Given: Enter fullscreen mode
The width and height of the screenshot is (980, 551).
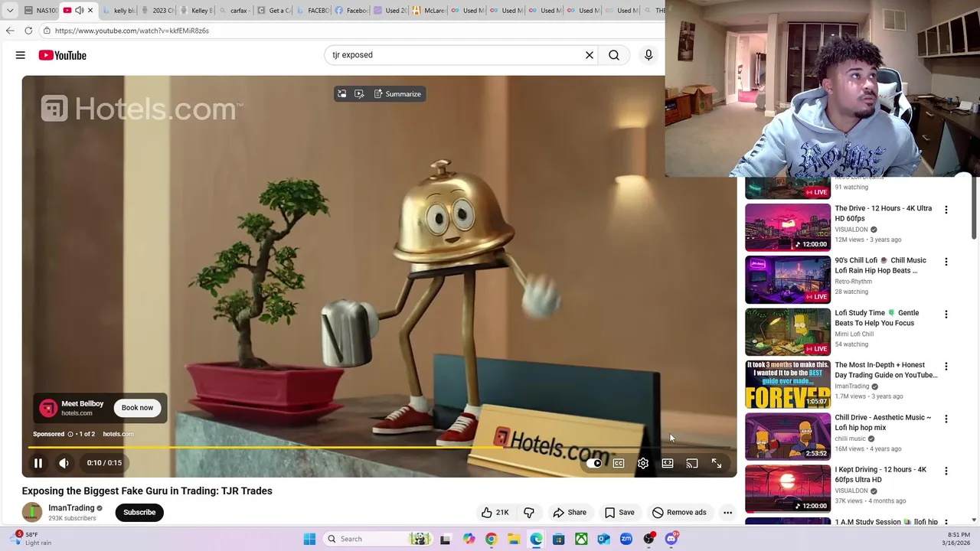Looking at the screenshot, I should [x=717, y=463].
